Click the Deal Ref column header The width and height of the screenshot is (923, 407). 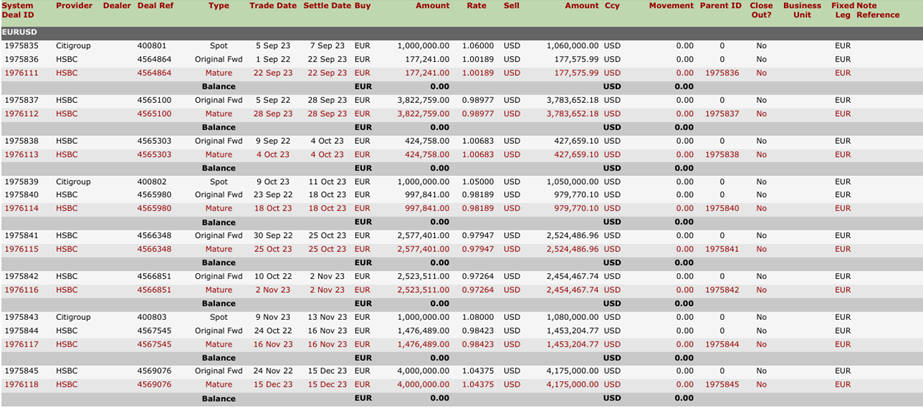tap(154, 6)
